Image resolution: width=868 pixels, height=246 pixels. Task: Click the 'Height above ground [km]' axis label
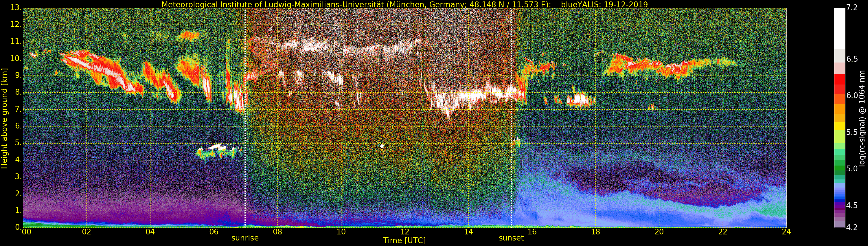point(4,118)
